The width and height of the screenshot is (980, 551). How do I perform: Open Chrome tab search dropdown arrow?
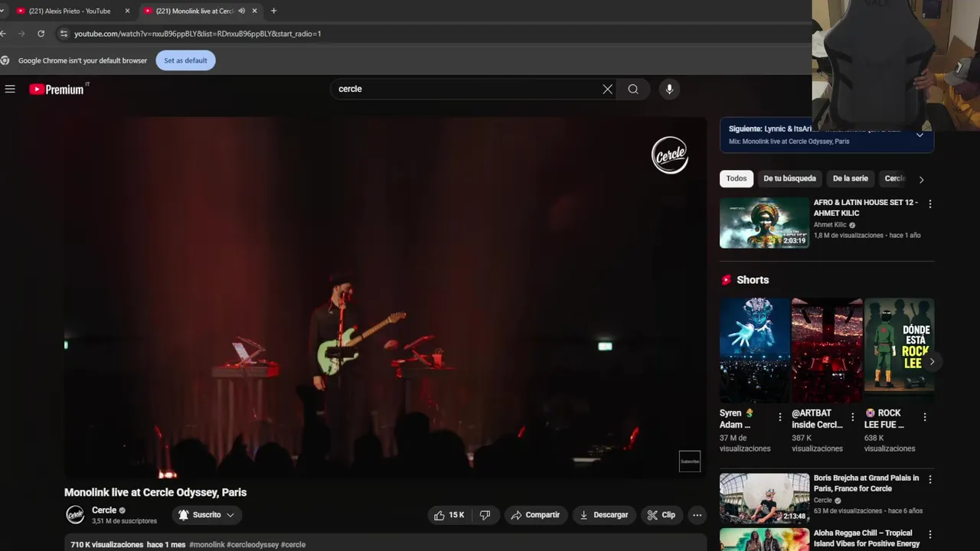tap(2, 11)
